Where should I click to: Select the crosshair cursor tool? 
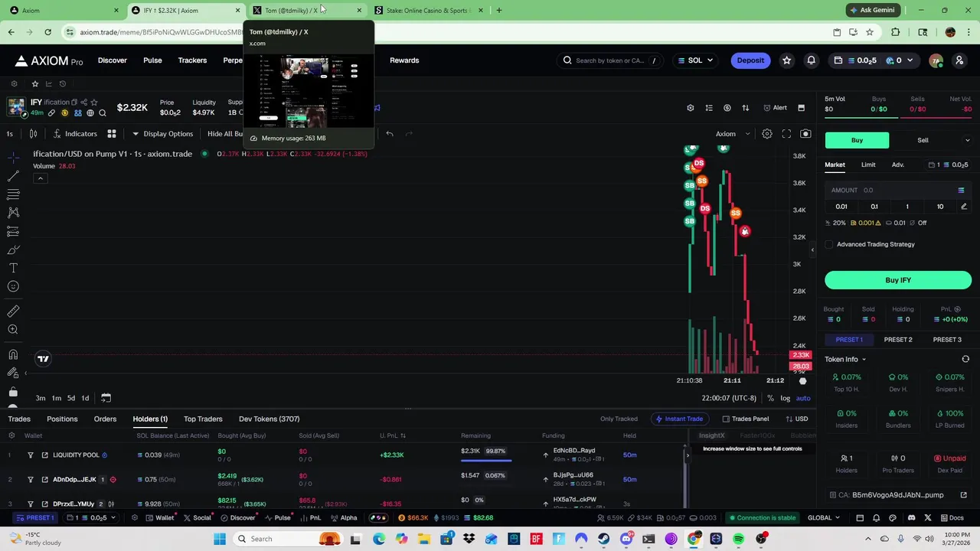coord(13,158)
